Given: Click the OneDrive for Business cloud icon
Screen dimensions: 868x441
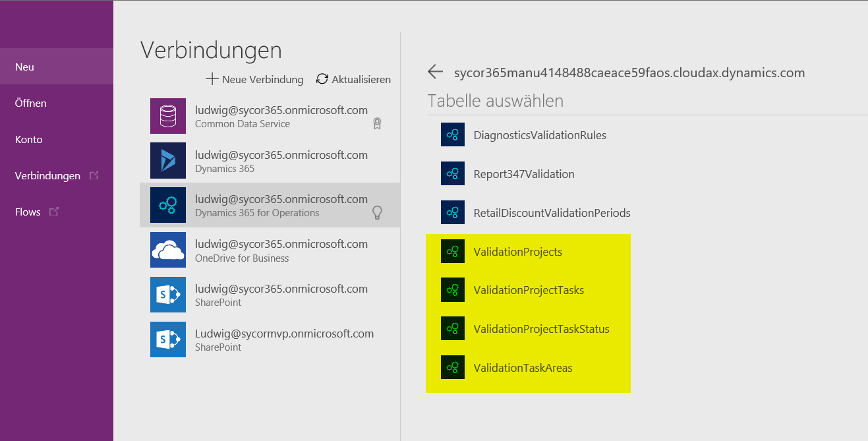Looking at the screenshot, I should click(168, 250).
